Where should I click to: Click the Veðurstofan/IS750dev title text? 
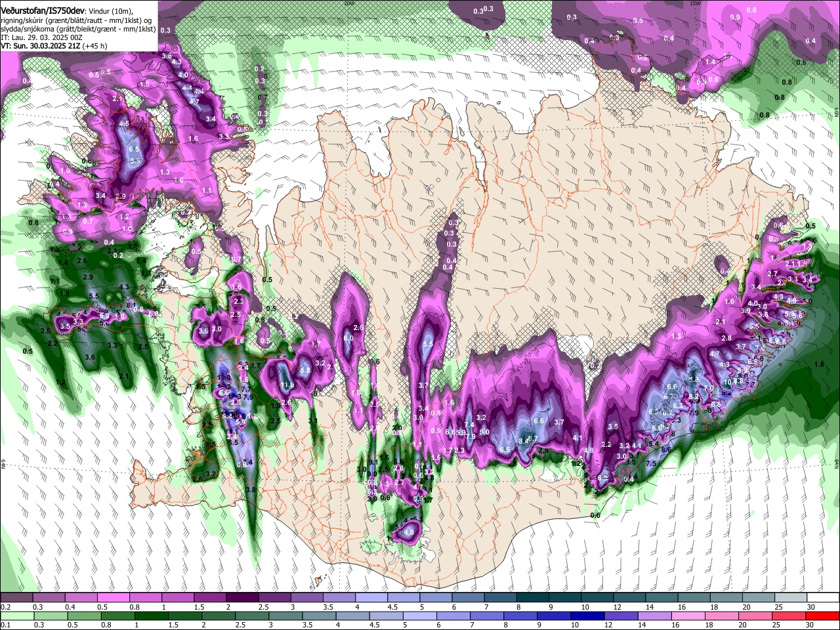tap(43, 10)
